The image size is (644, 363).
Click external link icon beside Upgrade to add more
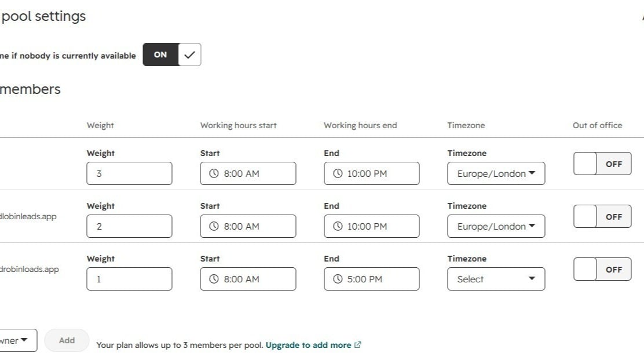[358, 344]
